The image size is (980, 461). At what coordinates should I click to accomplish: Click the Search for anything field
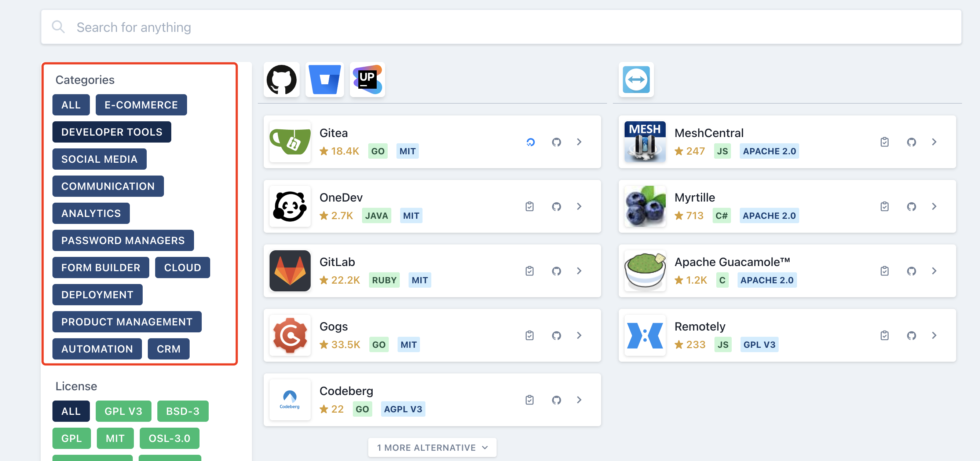501,27
